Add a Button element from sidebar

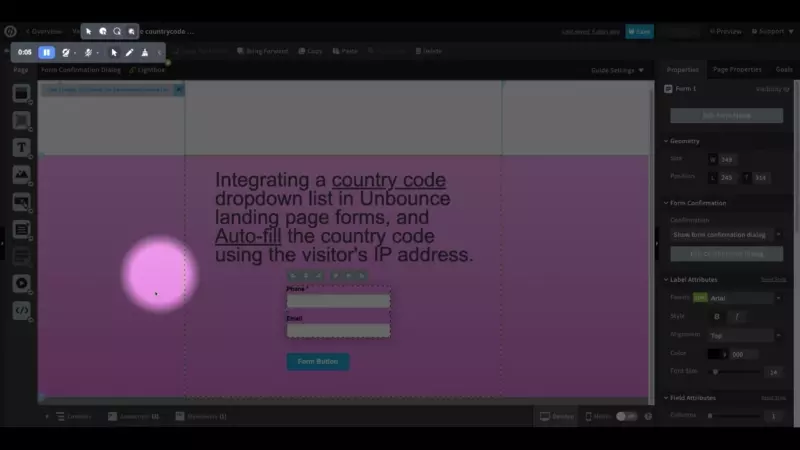pos(21,203)
